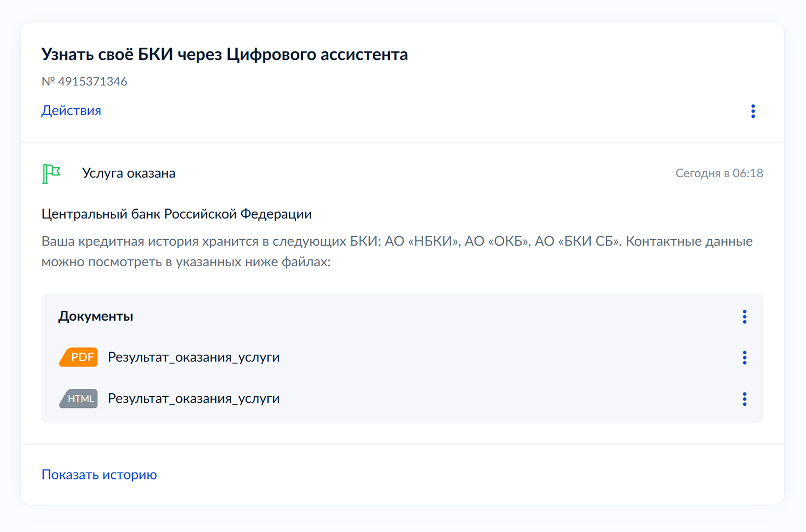
Task: Click Центральный банк Российской Федерации text
Action: click(177, 214)
